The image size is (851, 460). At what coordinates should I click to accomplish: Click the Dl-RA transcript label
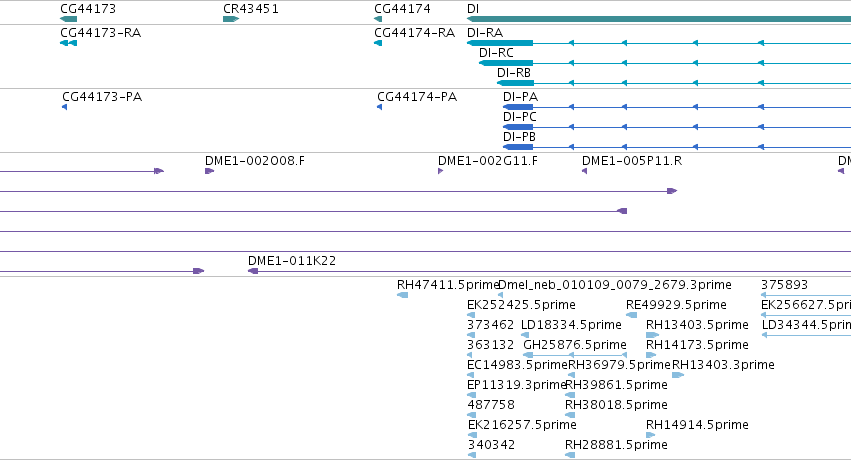pyautogui.click(x=485, y=33)
